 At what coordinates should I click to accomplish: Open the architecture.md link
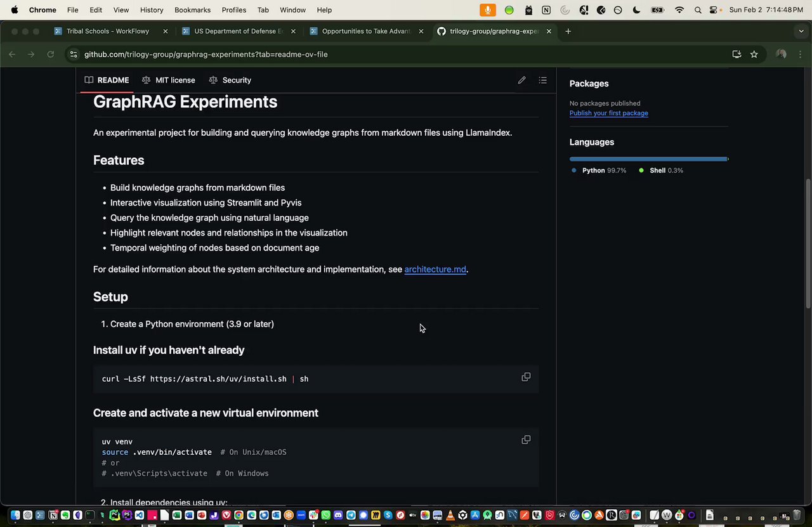[435, 270]
